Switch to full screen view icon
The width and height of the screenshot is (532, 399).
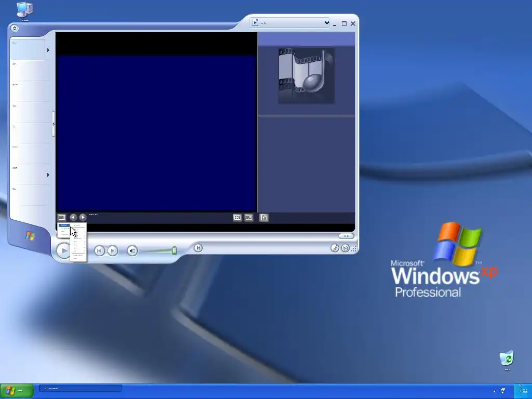pyautogui.click(x=249, y=218)
